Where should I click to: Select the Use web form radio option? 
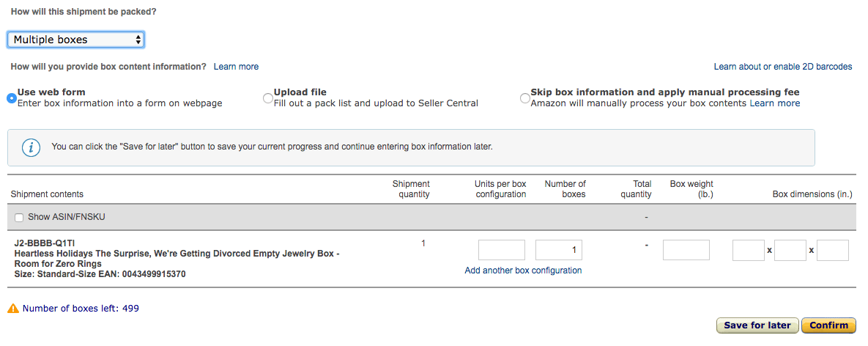[x=11, y=98]
